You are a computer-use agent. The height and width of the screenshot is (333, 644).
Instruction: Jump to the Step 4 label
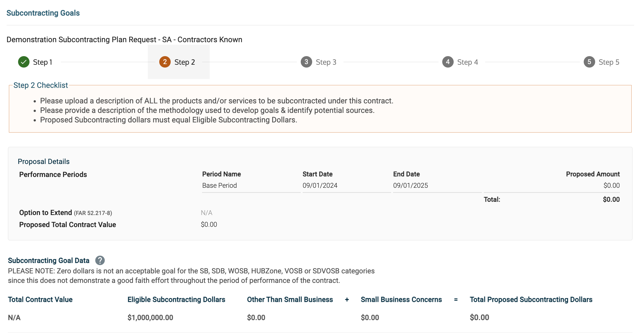467,62
